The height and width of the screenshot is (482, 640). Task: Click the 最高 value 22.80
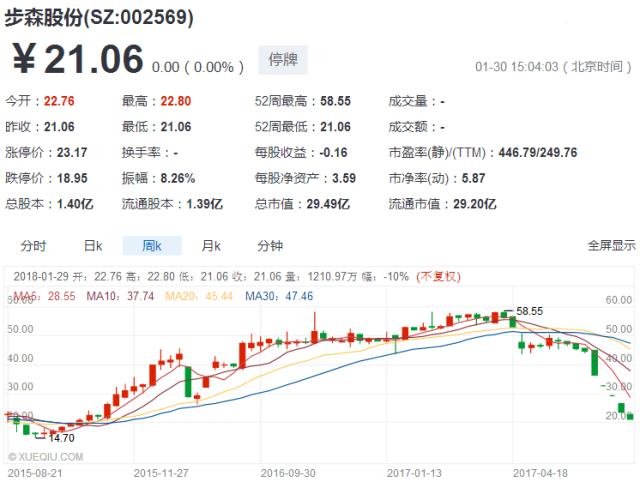[176, 101]
